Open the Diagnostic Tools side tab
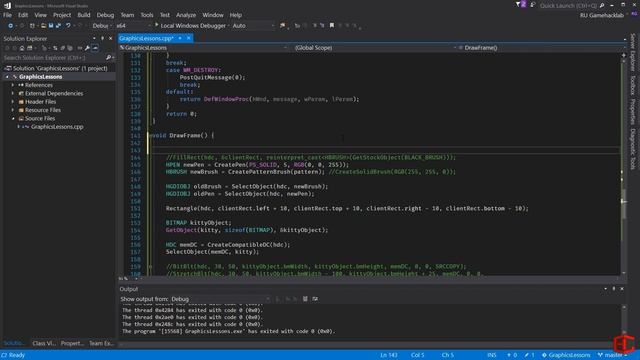This screenshot has height=360, width=640. pos(633,149)
